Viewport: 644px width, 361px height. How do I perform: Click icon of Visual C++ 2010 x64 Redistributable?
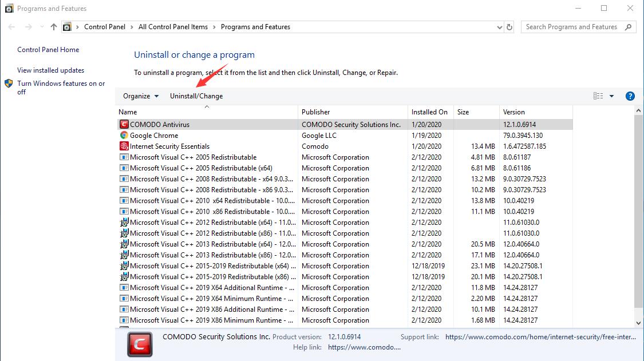coord(124,200)
